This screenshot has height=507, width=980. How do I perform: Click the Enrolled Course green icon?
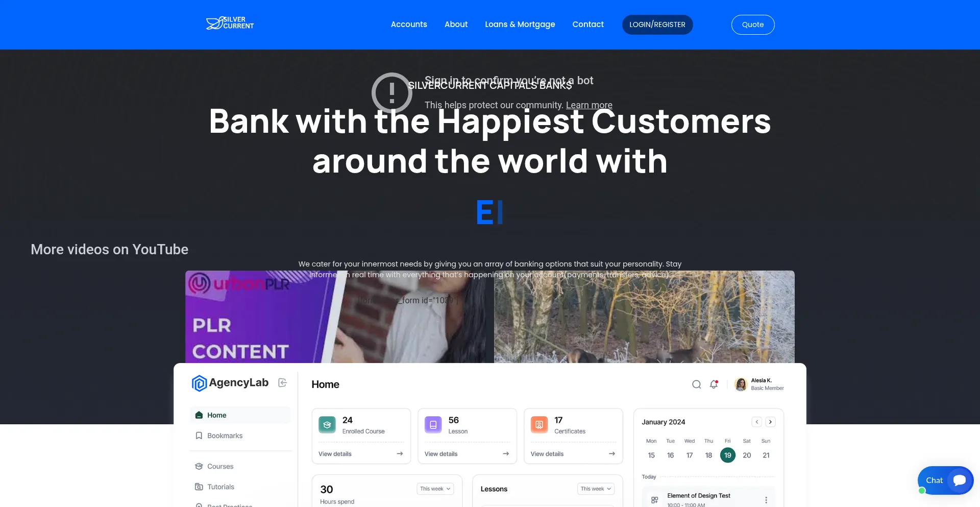[327, 425]
